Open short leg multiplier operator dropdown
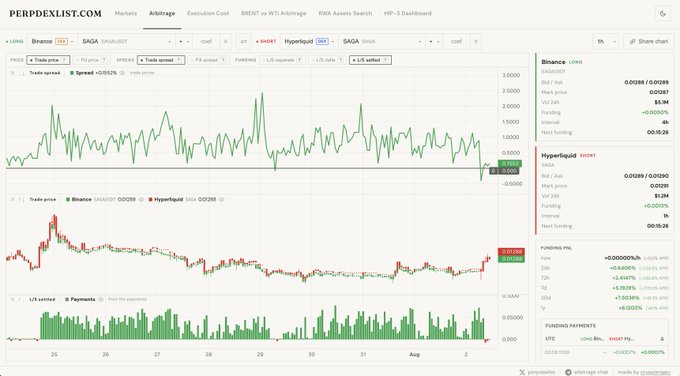680x376 pixels. click(434, 41)
